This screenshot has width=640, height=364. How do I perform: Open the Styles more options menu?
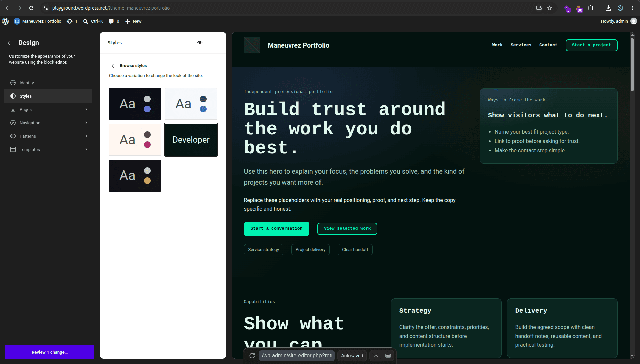[213, 43]
